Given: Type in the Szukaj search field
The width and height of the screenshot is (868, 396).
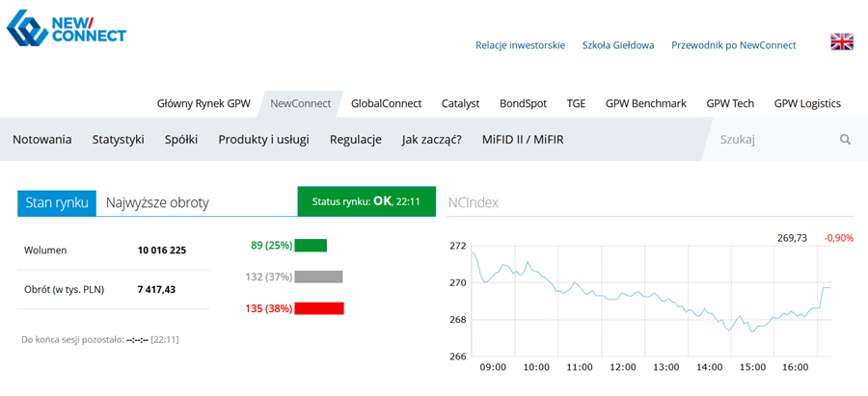Looking at the screenshot, I should [x=772, y=140].
